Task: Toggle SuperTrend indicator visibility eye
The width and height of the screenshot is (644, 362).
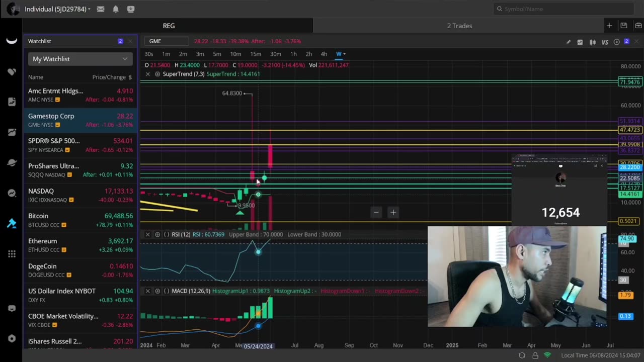Action: (x=157, y=74)
